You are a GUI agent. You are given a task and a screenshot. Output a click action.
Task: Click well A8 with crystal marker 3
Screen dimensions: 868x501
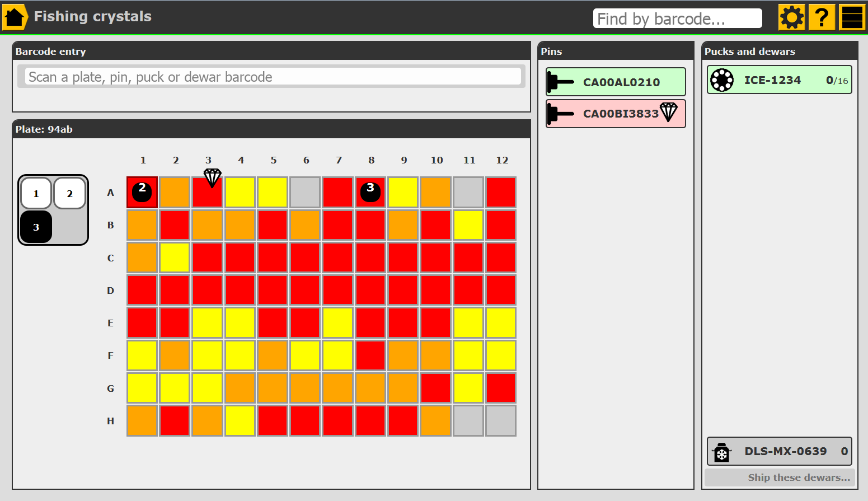370,193
